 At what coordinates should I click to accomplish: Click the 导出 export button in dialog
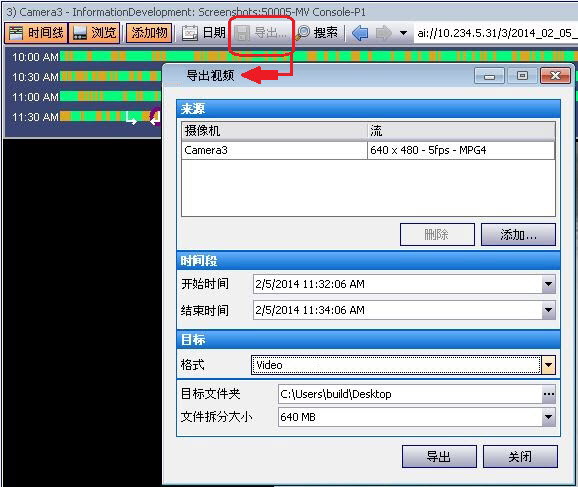tap(439, 457)
